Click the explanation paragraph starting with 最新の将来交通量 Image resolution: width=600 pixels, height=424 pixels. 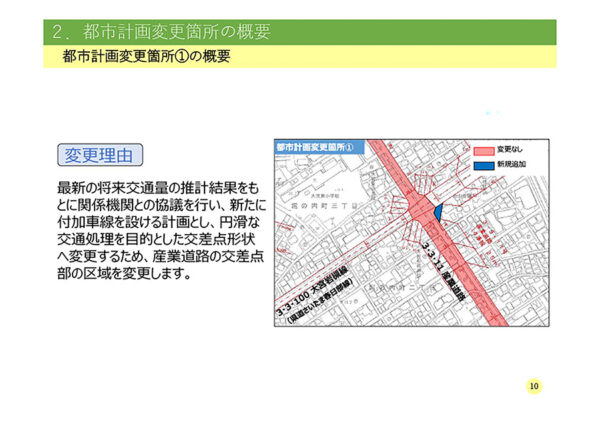point(157,230)
